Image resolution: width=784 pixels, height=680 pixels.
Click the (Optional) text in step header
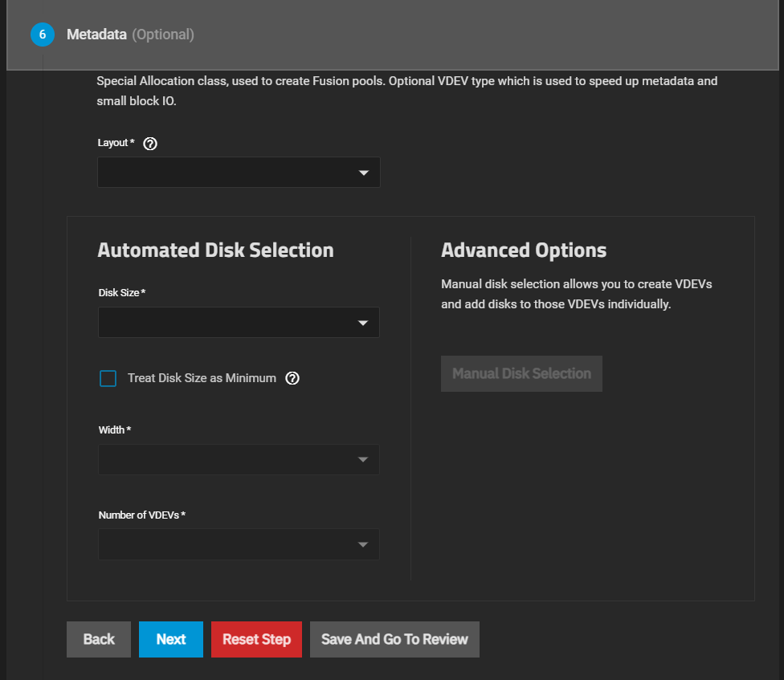(163, 35)
